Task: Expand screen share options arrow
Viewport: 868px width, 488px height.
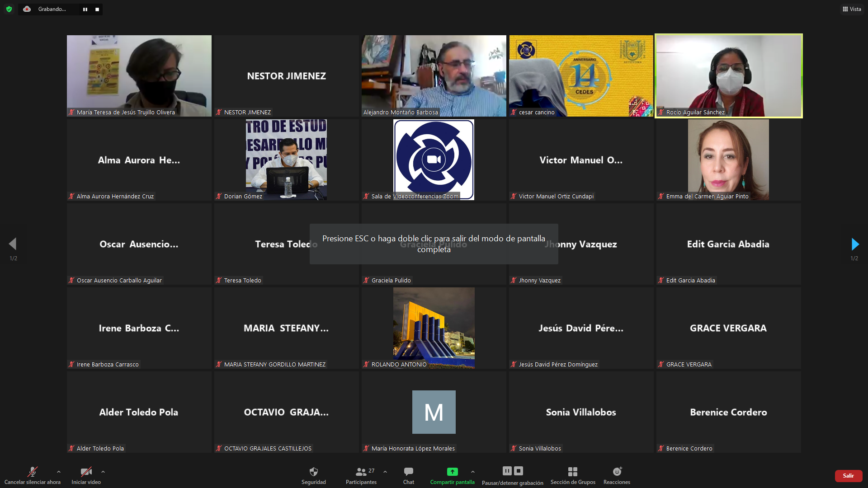Action: (x=473, y=472)
